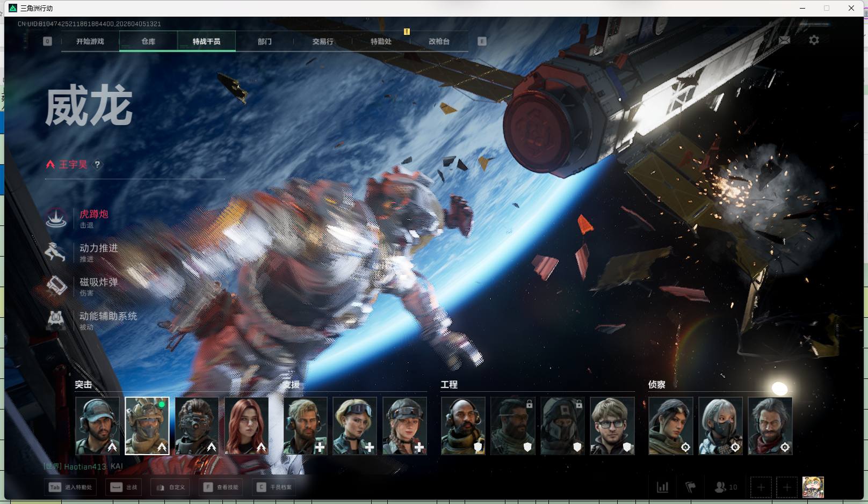The width and height of the screenshot is (868, 504).
Task: Select the 磁吸炸弹 skill icon
Action: pyautogui.click(x=56, y=286)
